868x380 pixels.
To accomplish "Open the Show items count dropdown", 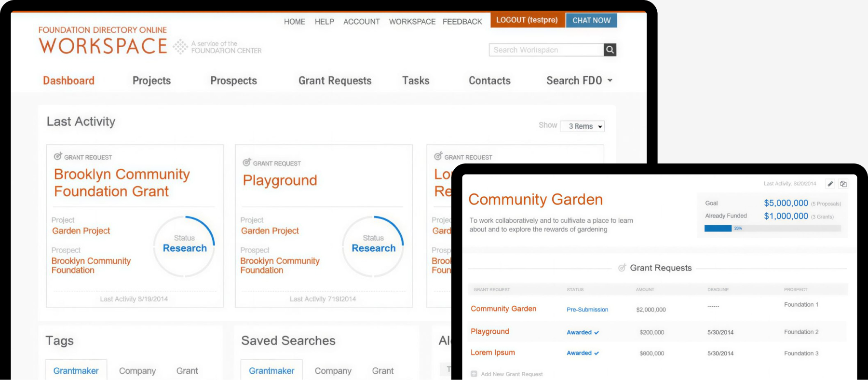I will [583, 126].
